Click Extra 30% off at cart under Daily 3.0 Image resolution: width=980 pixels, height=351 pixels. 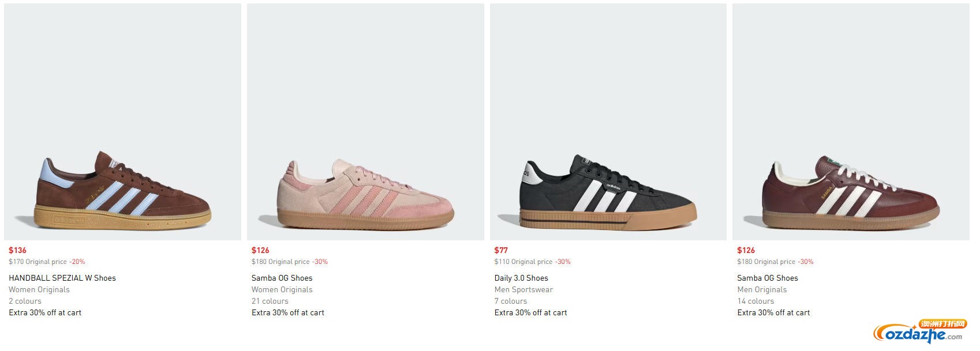531,312
